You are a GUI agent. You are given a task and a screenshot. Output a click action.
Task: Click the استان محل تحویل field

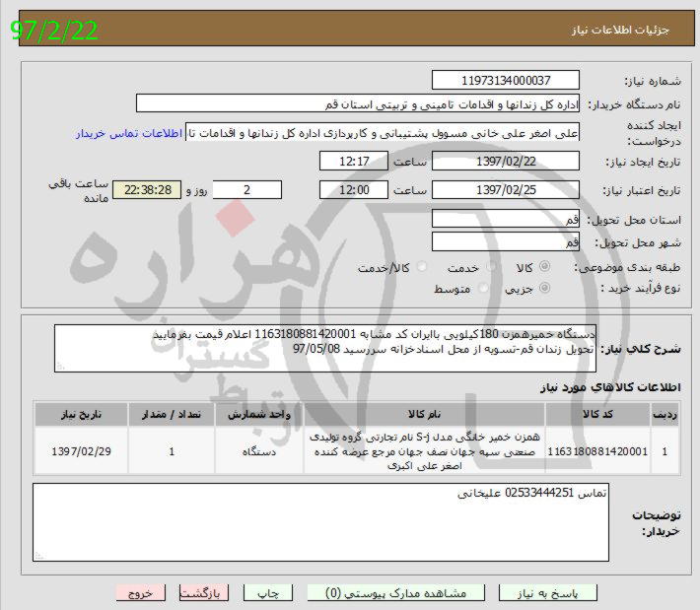pyautogui.click(x=506, y=219)
